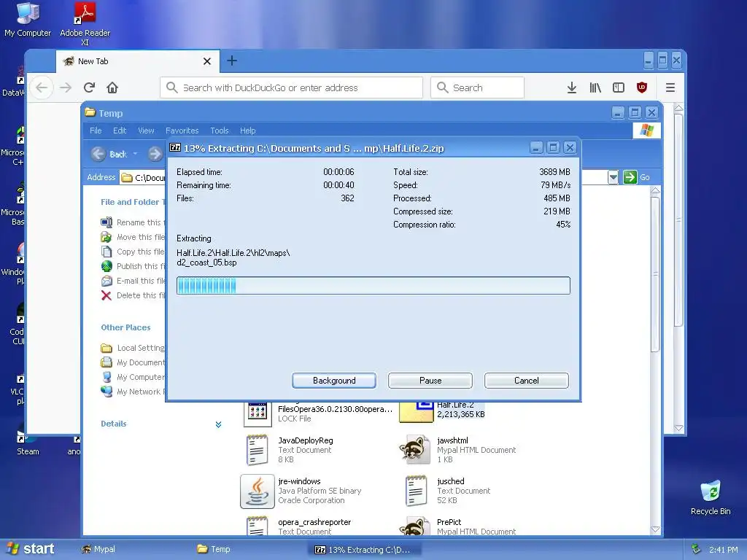Click the DuckDuckGo address bar
This screenshot has height=560, width=747.
tap(291, 87)
